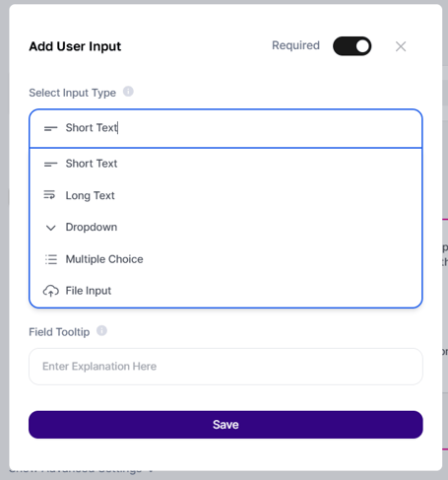Click the Multiple Choice list icon
This screenshot has width=448, height=480.
point(51,259)
